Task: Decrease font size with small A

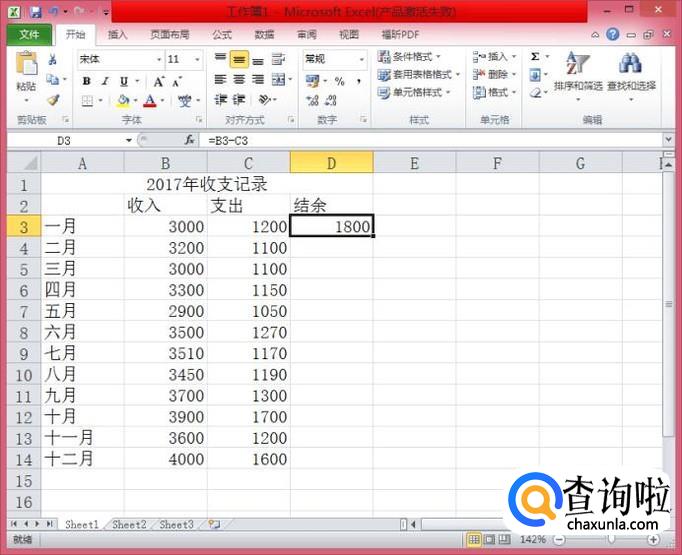Action: point(177,82)
